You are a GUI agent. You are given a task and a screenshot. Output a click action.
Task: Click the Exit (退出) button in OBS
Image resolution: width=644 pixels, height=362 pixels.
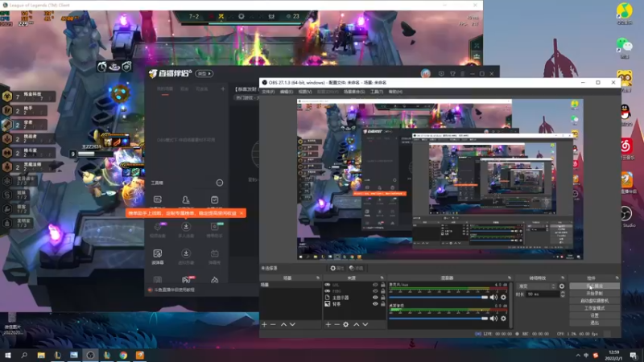click(594, 323)
